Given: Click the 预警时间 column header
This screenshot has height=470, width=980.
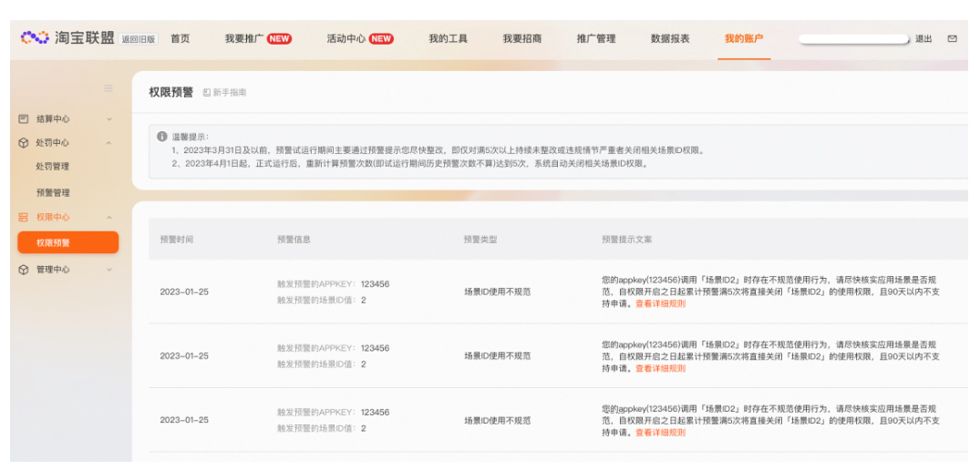Looking at the screenshot, I should click(x=176, y=239).
